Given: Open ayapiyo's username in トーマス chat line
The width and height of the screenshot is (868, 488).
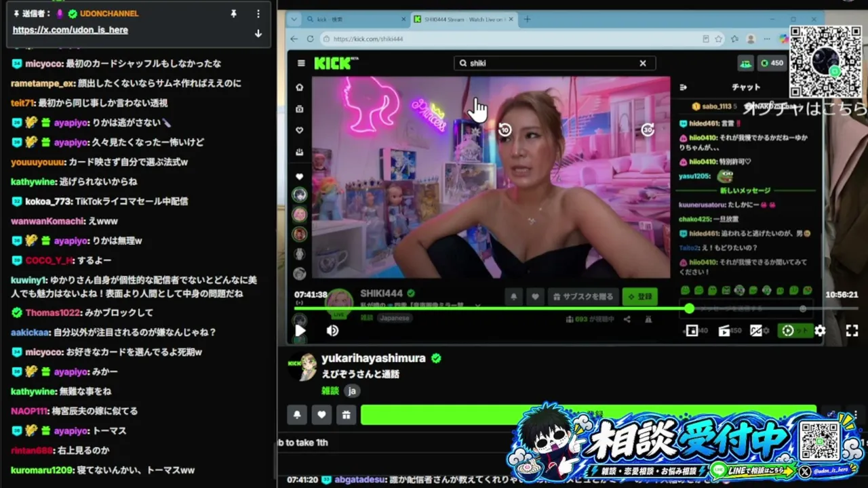Looking at the screenshot, I should coord(71,430).
